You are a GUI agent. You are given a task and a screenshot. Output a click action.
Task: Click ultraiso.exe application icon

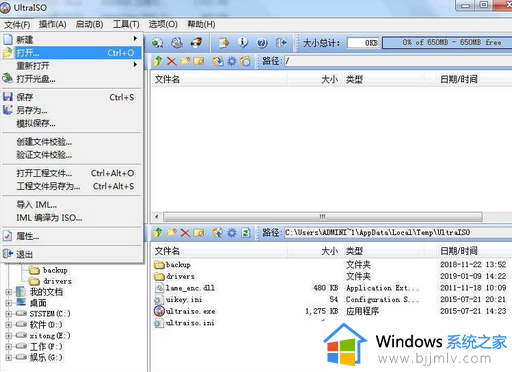tap(159, 311)
